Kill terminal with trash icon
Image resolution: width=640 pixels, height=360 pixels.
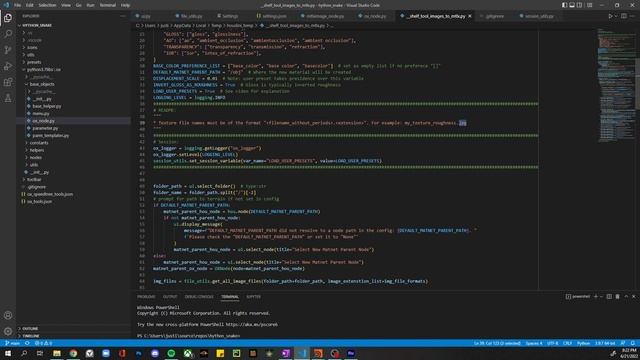618,296
